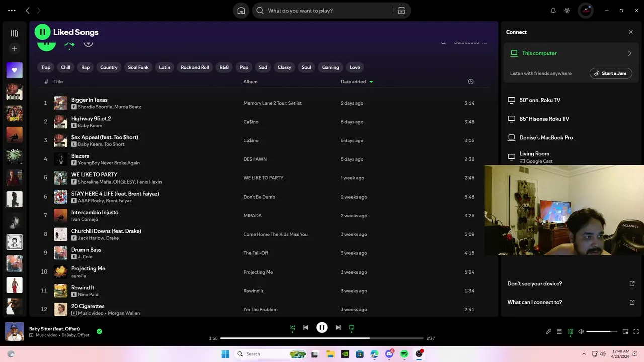Click the Bigger in Texas track title
The width and height of the screenshot is (644, 362).
90,100
